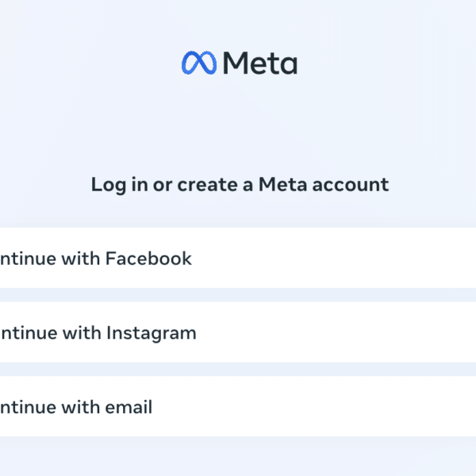Click the word 'with' in the email row
The height and width of the screenshot is (476, 476).
click(x=80, y=407)
